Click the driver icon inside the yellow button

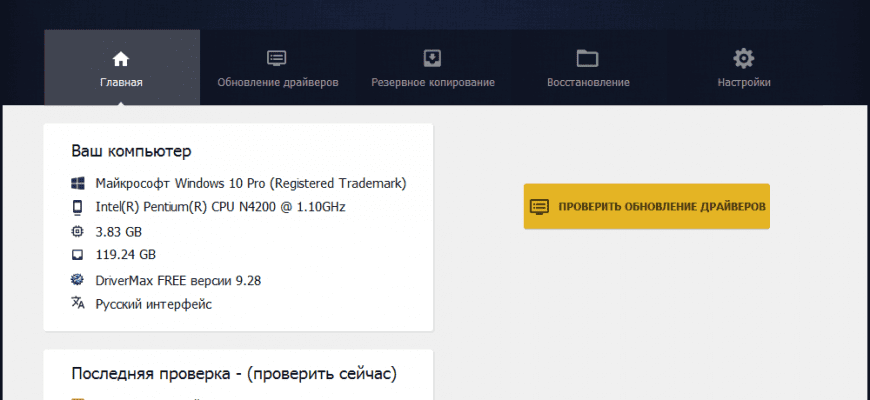539,206
